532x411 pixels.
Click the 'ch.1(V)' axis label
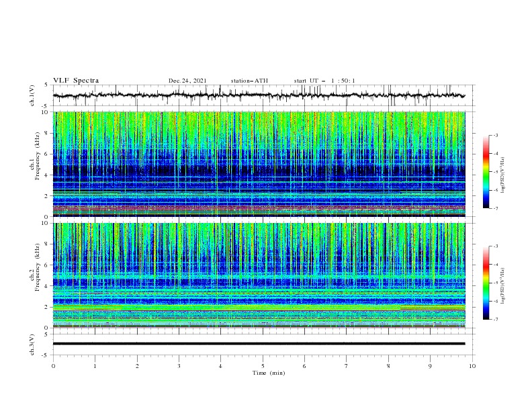(x=32, y=95)
